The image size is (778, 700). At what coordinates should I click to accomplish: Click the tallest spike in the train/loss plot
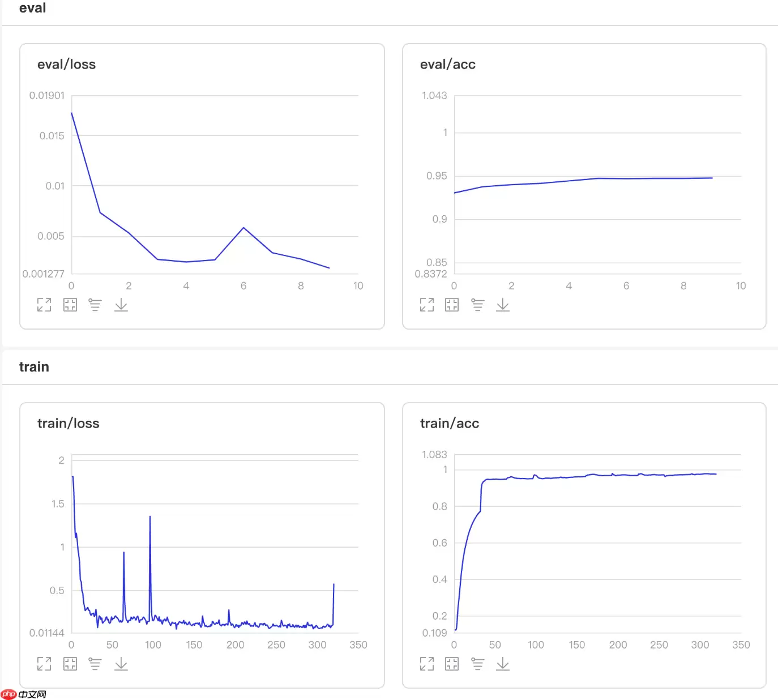click(150, 518)
